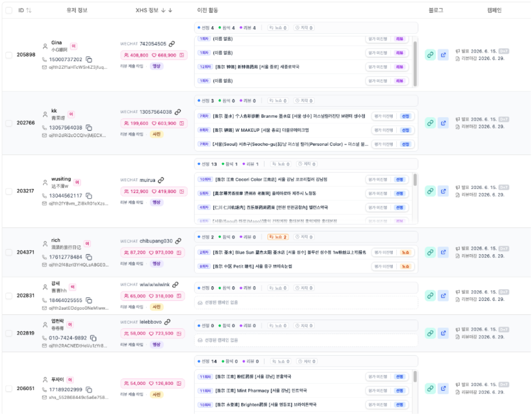Open blue external link button for row 203217
532x414 pixels.
pos(443,191)
